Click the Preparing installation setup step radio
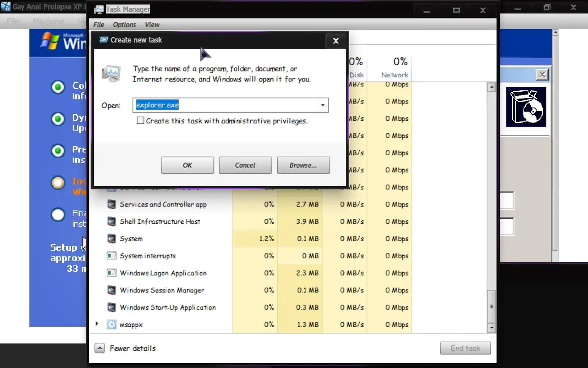The width and height of the screenshot is (588, 368). (58, 151)
